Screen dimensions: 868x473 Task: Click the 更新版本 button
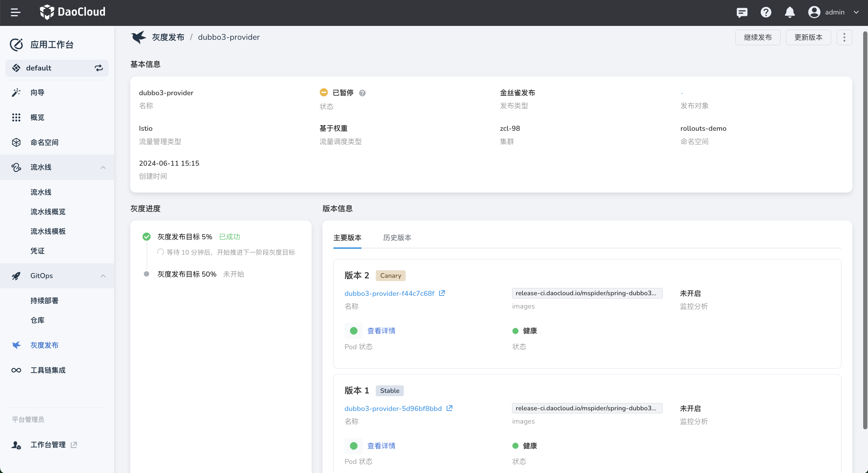808,37
